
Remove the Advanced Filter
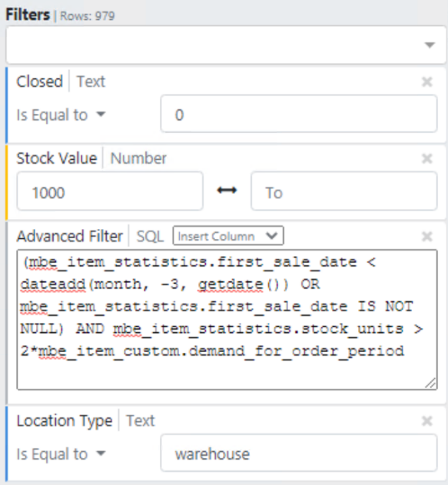tap(427, 237)
